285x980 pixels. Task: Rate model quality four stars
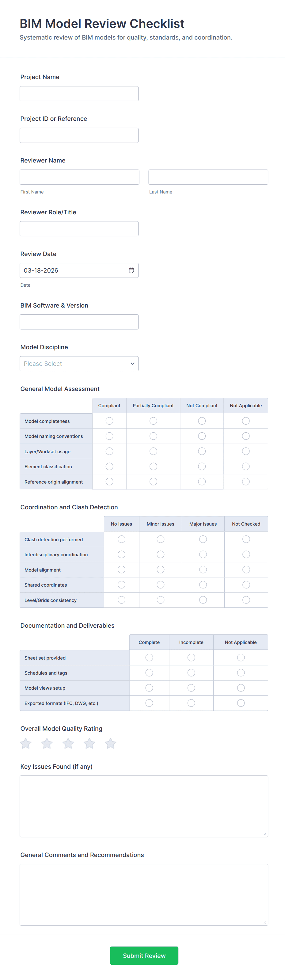(x=89, y=743)
